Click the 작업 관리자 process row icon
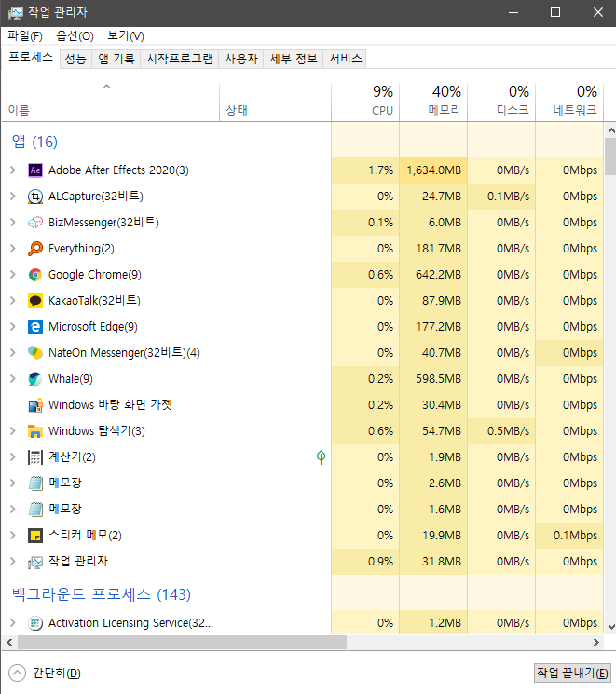616x694 pixels. (x=35, y=562)
